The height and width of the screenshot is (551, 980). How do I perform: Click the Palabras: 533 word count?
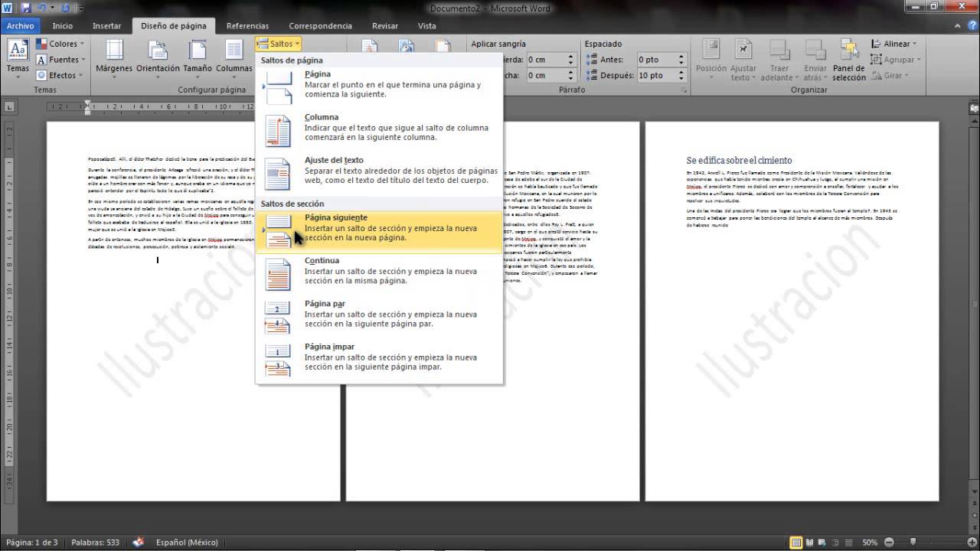[96, 543]
